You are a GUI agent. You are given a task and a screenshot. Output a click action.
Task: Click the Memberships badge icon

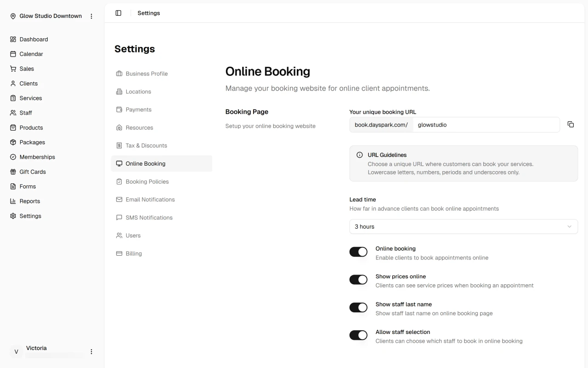[13, 157]
